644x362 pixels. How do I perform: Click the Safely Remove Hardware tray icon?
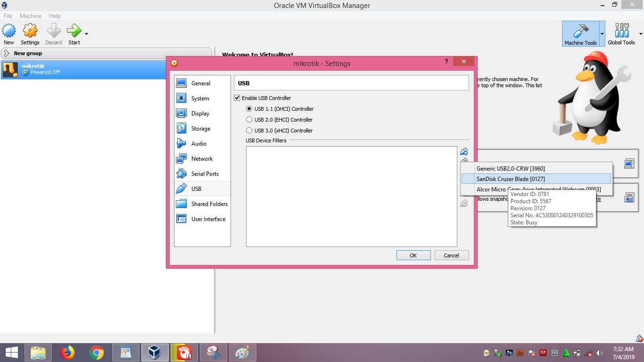click(x=497, y=353)
